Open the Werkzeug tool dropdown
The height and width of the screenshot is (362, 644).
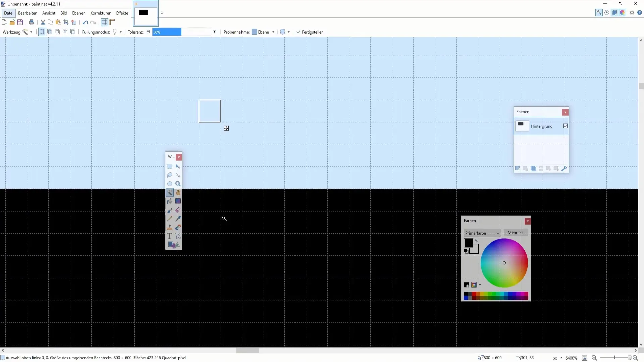[28, 32]
